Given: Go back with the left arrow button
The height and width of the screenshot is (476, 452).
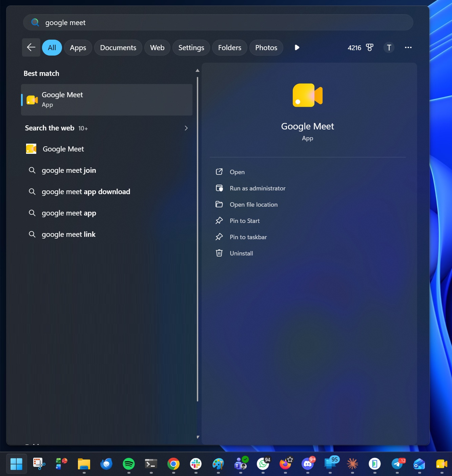Looking at the screenshot, I should pyautogui.click(x=31, y=47).
